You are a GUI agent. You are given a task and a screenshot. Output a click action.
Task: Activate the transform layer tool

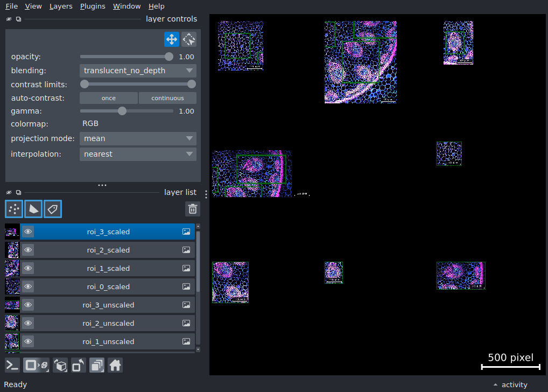pos(189,39)
